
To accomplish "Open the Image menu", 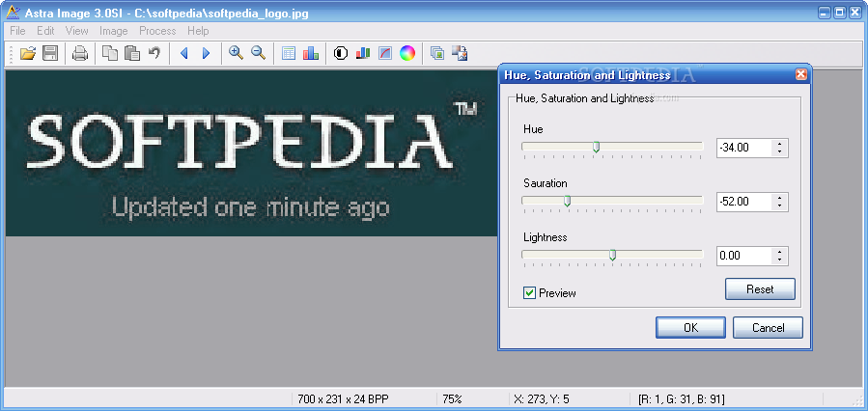I will click(x=114, y=31).
